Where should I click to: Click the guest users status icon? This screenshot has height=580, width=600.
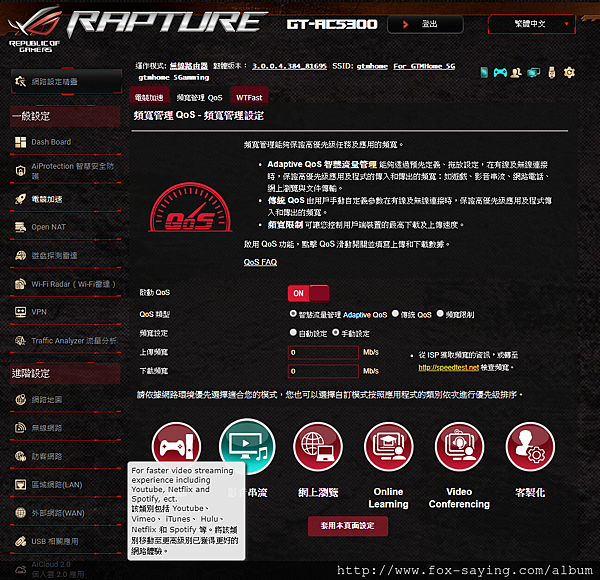coord(516,72)
